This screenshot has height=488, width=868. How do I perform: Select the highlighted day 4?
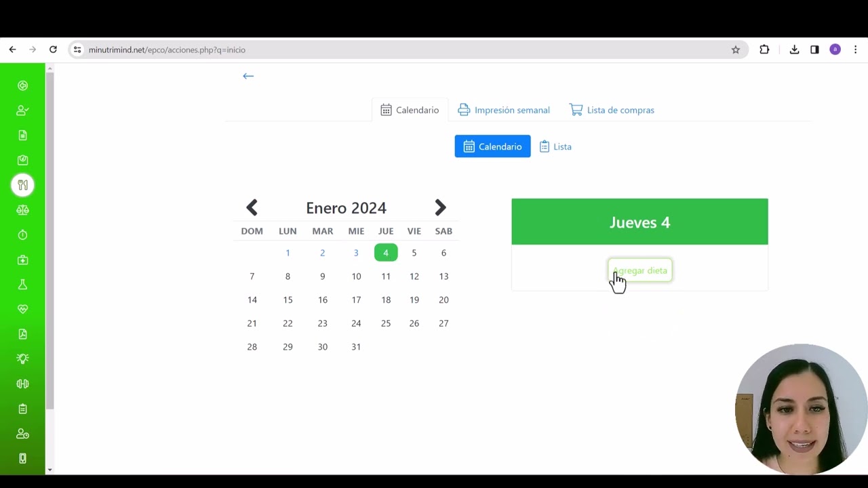(x=386, y=253)
